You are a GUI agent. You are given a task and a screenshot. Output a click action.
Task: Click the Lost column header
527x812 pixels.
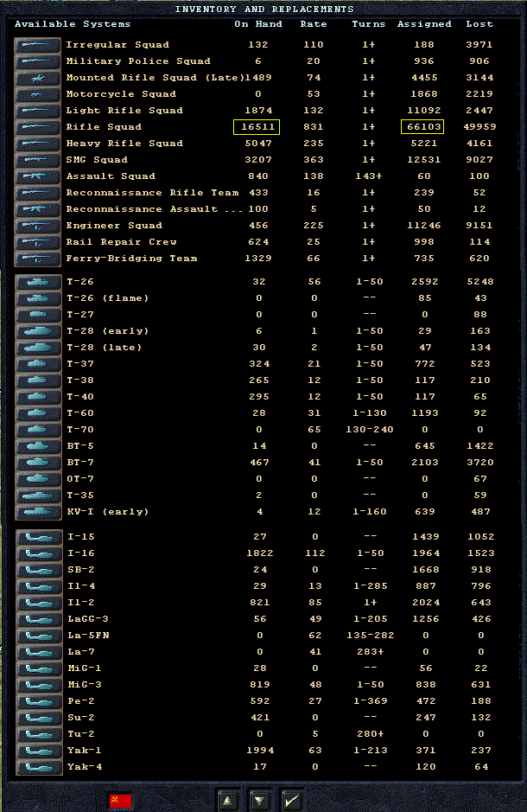[x=479, y=24]
